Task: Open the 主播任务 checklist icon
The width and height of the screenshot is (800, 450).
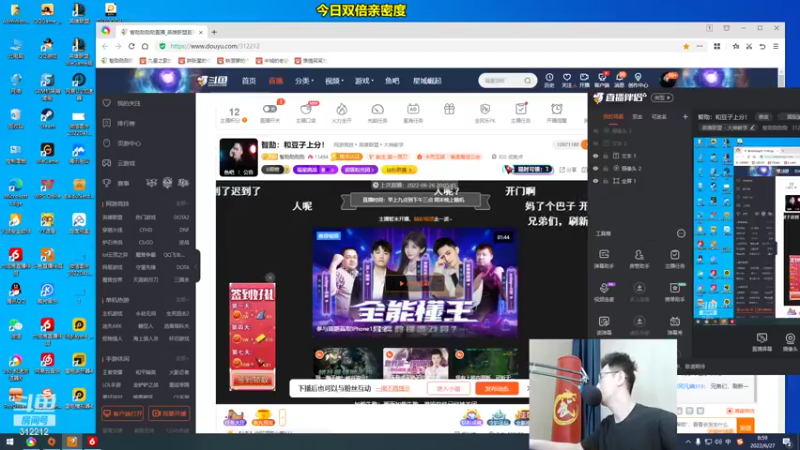Action: [x=521, y=109]
